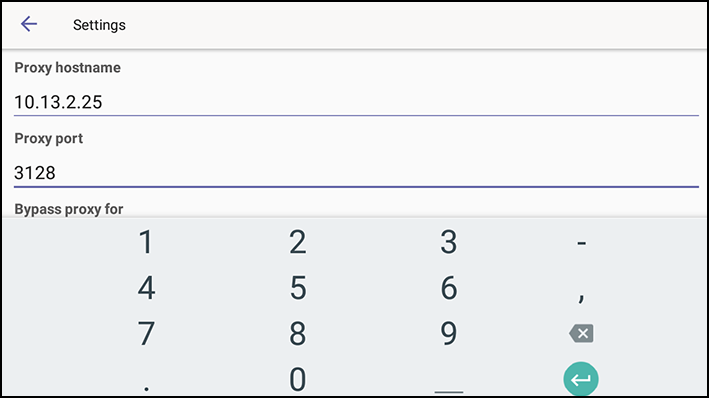Tap the comma key on keypad
709x398 pixels.
pyautogui.click(x=581, y=297)
